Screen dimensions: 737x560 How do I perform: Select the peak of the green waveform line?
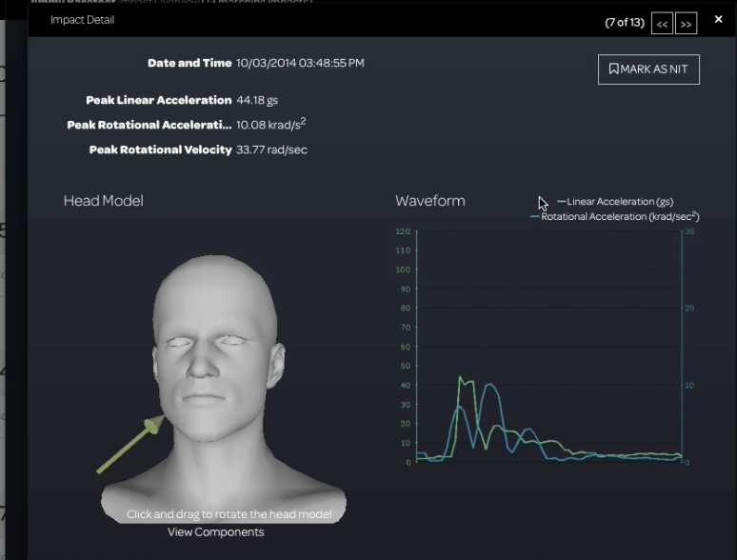point(460,377)
